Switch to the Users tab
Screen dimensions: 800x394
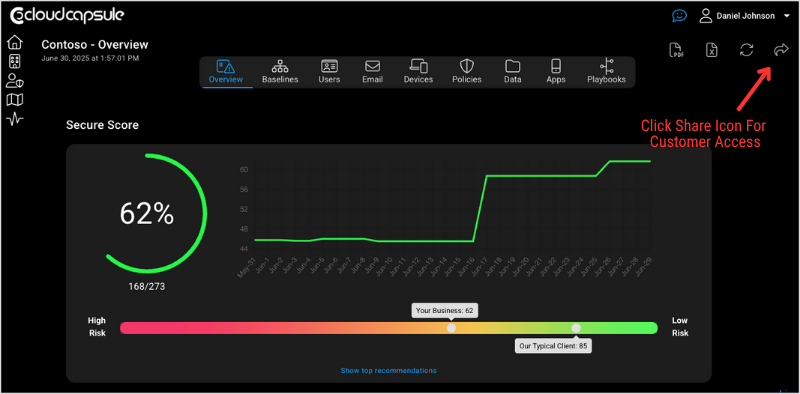329,72
